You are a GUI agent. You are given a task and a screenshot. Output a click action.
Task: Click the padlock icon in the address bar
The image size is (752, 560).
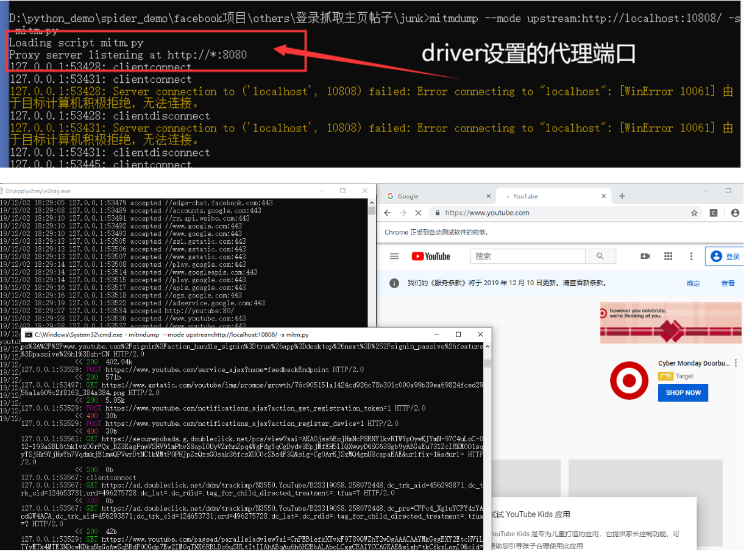coord(438,212)
